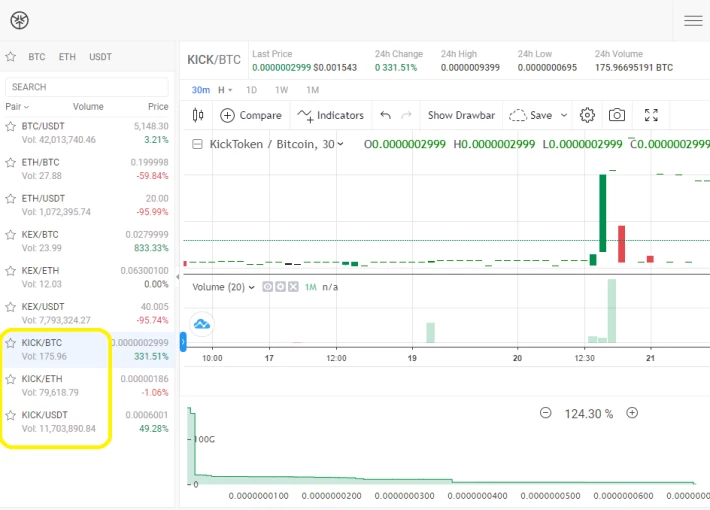
Task: Favorite the BTC/USDT pair star
Action: [x=12, y=127]
